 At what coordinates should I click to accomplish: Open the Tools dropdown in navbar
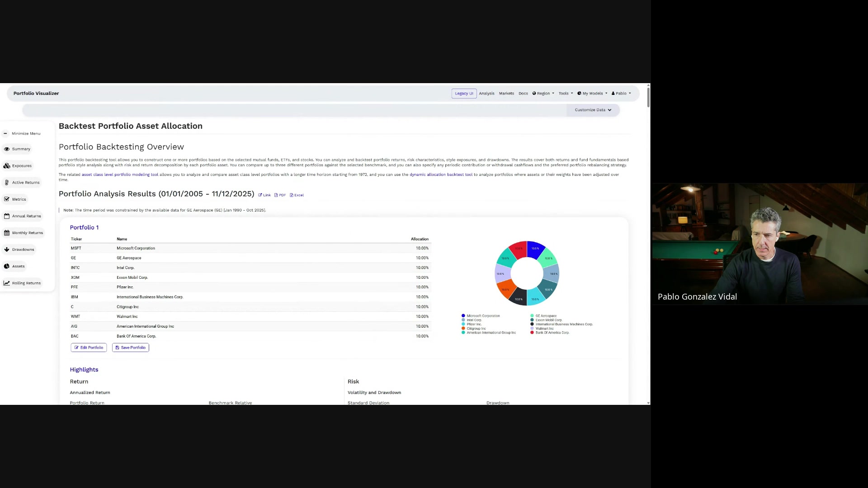click(x=566, y=94)
